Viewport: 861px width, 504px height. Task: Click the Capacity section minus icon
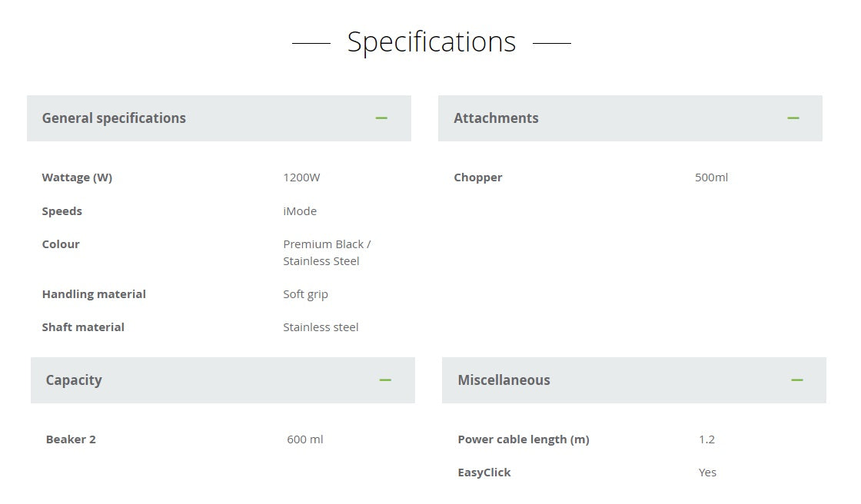385,380
